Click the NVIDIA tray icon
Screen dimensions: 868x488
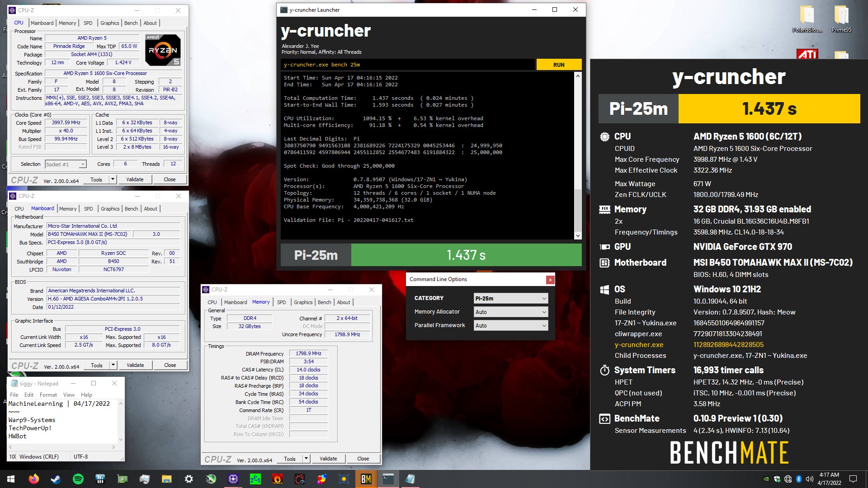point(766,479)
